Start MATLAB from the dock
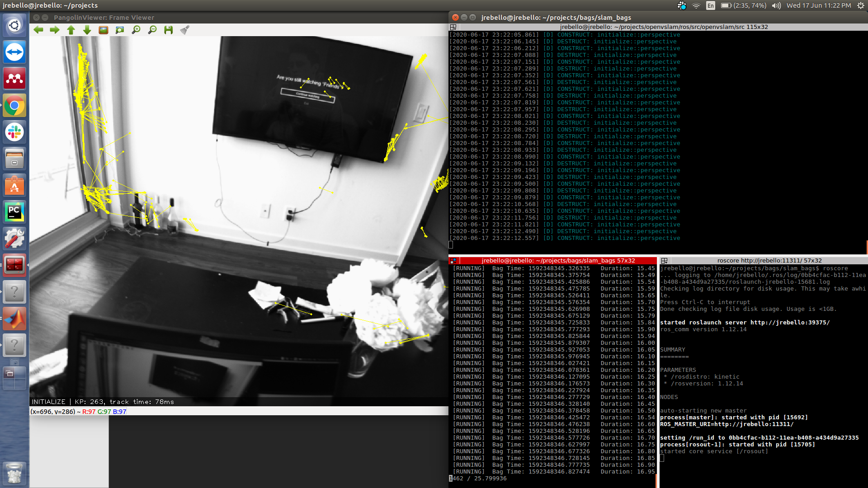The width and height of the screenshot is (868, 488). tap(14, 319)
